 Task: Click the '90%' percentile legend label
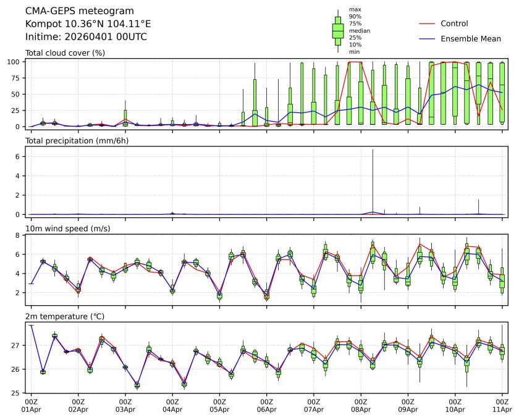tap(355, 17)
